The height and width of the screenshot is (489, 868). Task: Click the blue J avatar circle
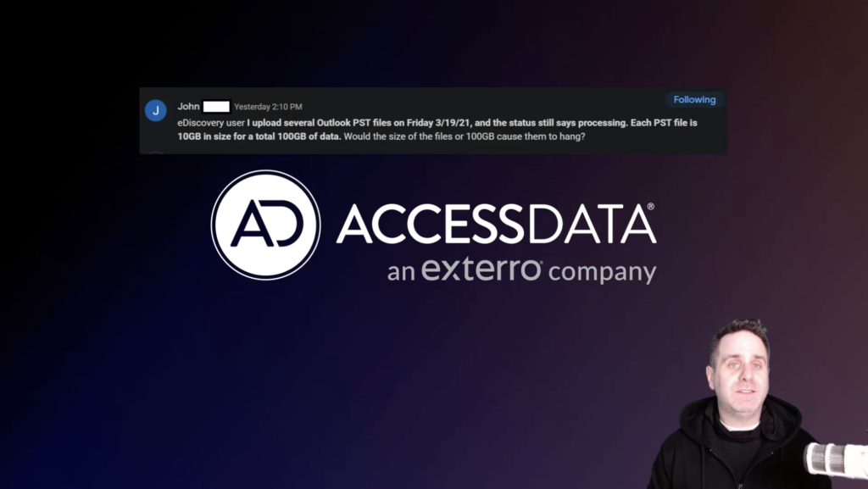tap(156, 111)
